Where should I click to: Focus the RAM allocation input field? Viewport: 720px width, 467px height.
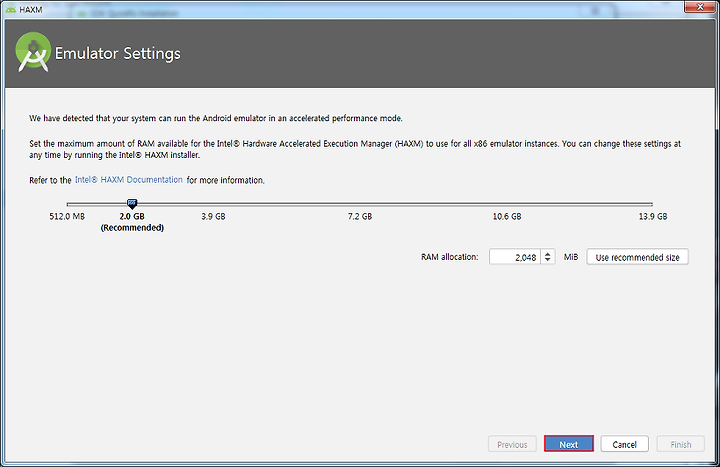[x=515, y=257]
